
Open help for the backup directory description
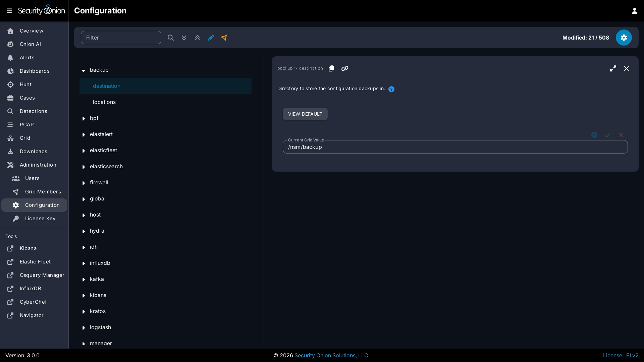[391, 89]
